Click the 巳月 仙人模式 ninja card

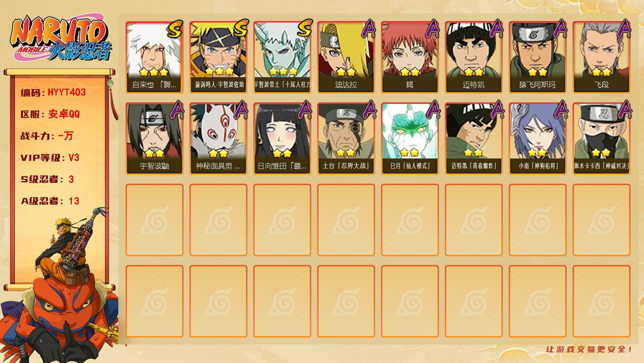(410, 139)
